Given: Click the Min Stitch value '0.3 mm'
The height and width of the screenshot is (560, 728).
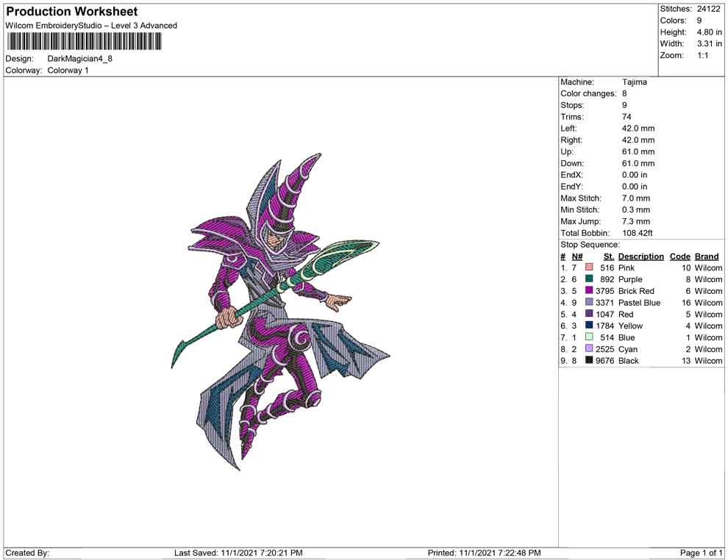Looking at the screenshot, I should click(636, 209).
